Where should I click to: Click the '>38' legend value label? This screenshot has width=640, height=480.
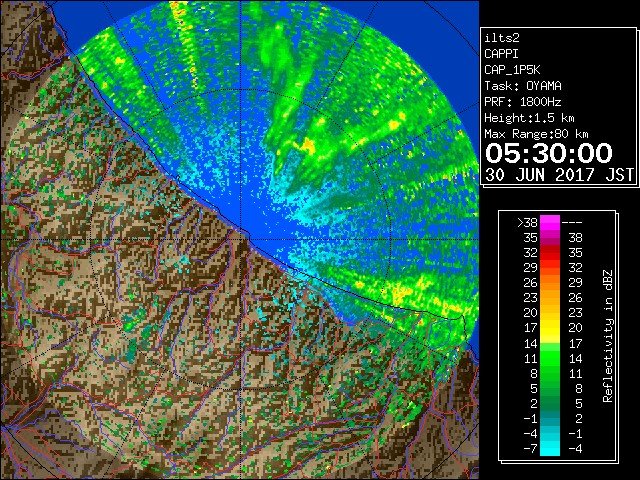[x=527, y=223]
